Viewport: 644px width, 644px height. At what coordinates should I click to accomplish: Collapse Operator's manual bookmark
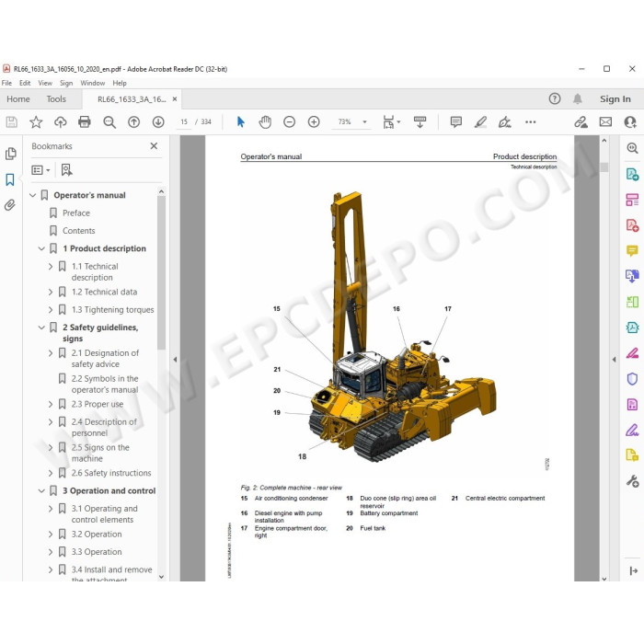click(x=33, y=195)
